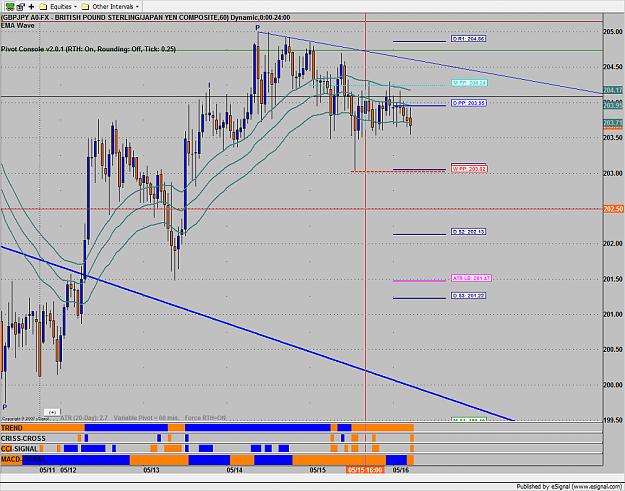The image size is (625, 491).
Task: Select the EMA Wave study label
Action: [x=18, y=26]
